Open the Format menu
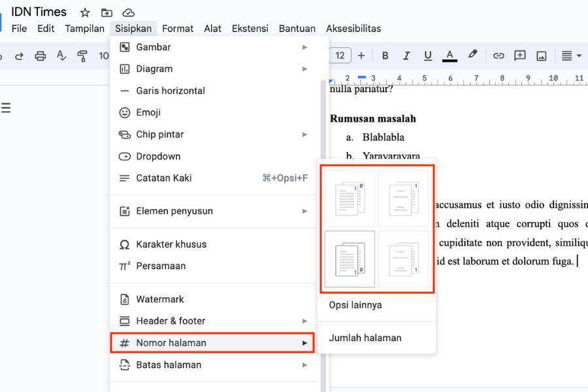 (x=178, y=29)
